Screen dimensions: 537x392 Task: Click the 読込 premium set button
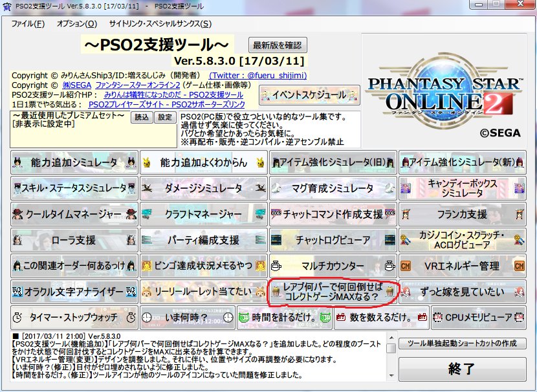tap(142, 118)
